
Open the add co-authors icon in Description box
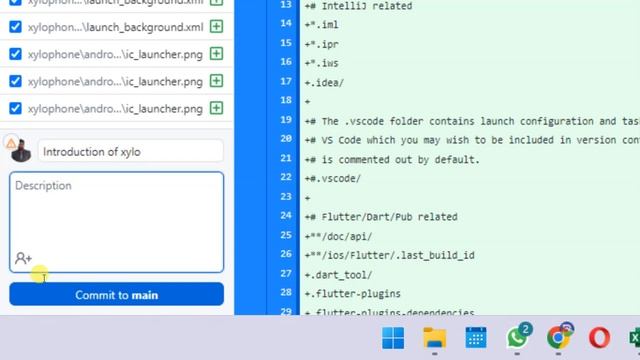click(x=23, y=258)
